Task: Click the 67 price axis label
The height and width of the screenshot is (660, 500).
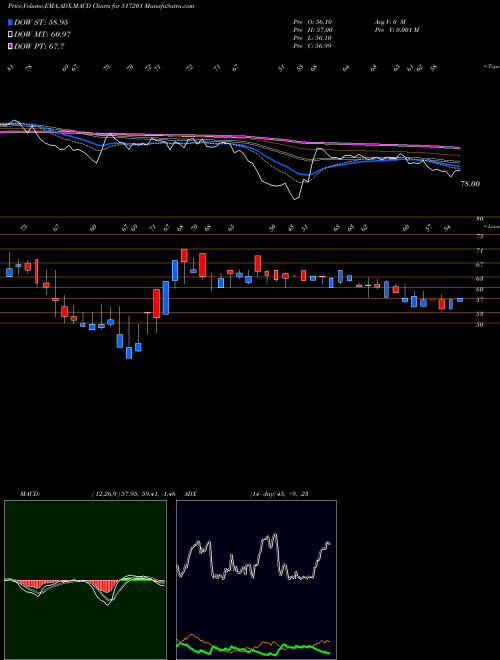Action: pyautogui.click(x=479, y=265)
